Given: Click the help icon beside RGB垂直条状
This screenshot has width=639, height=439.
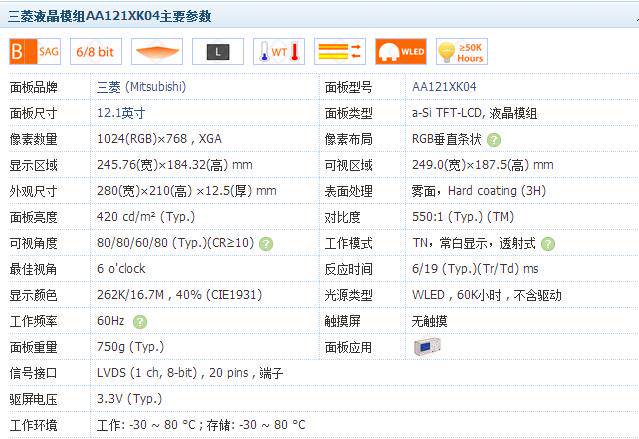Looking at the screenshot, I should [x=494, y=140].
